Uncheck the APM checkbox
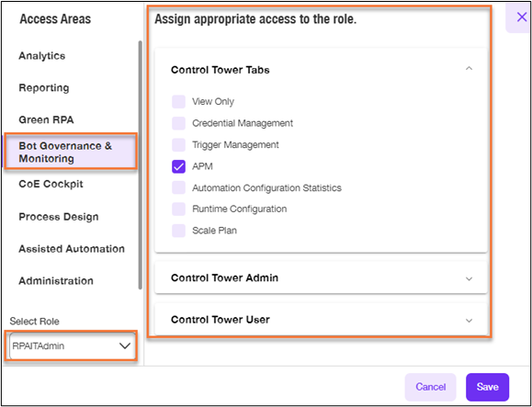This screenshot has height=407, width=532. [x=178, y=166]
